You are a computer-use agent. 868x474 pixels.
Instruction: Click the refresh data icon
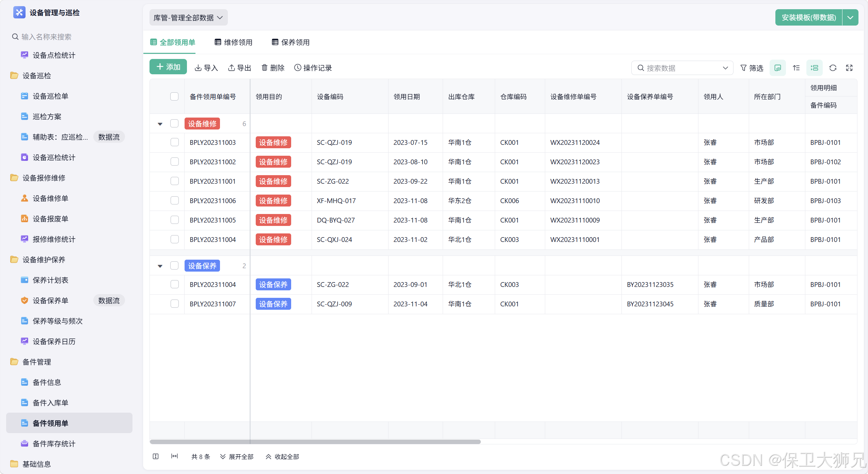[833, 68]
